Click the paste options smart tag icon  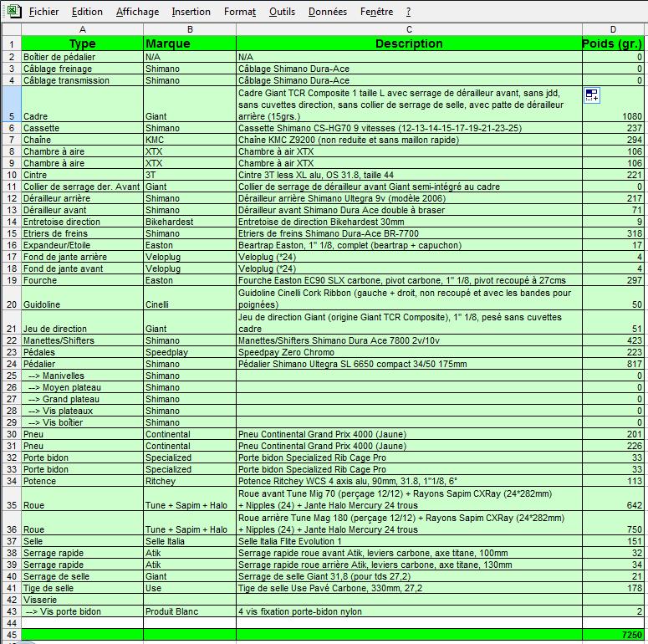click(x=592, y=95)
